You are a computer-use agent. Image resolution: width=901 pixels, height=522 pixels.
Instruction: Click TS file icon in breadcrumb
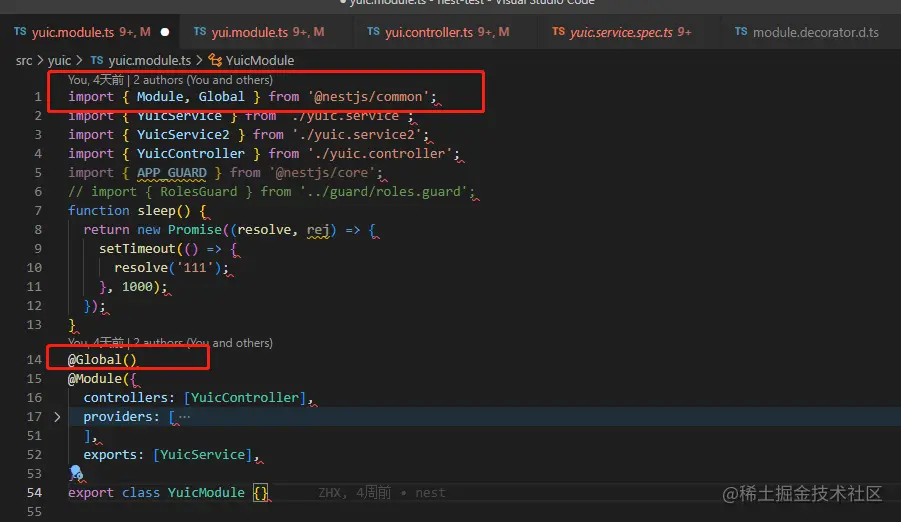click(97, 60)
